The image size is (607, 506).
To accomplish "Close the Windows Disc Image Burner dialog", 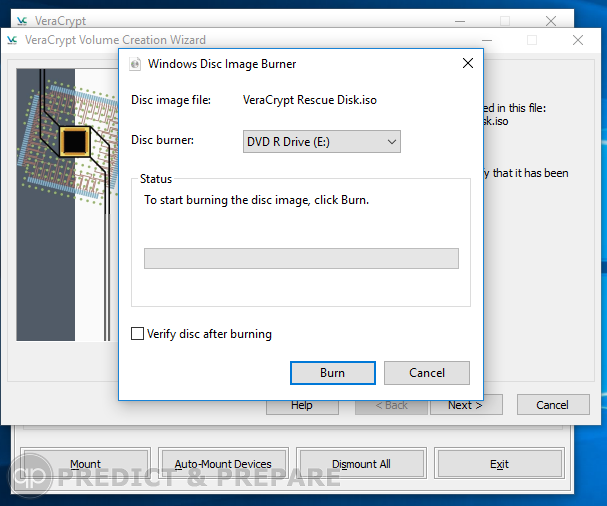I will tap(468, 63).
